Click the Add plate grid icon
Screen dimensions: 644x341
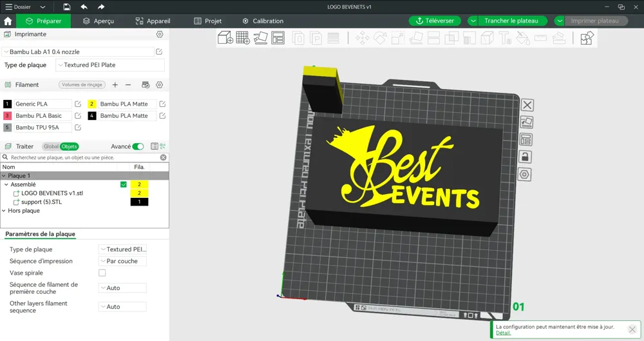click(243, 38)
